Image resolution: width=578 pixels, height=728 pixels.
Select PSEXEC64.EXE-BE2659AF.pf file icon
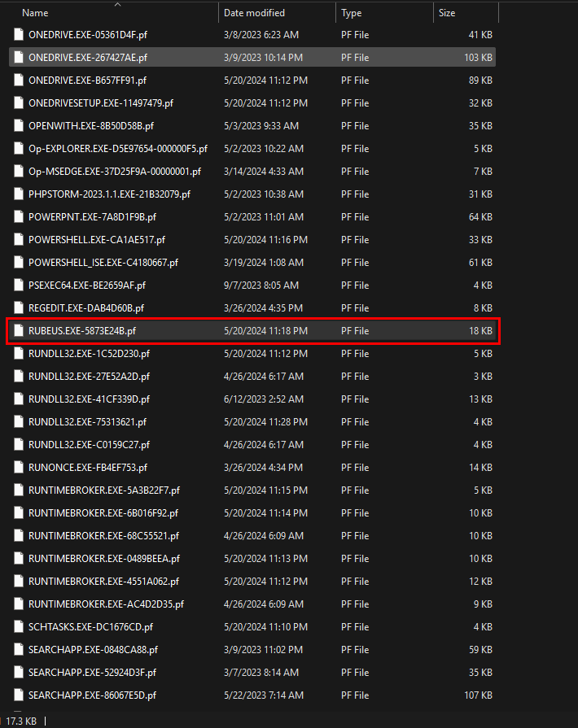(19, 285)
